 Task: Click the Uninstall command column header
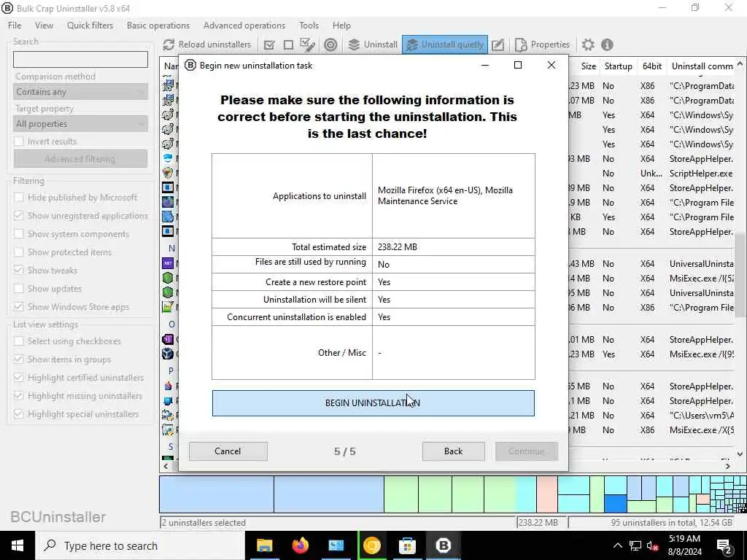[702, 66]
